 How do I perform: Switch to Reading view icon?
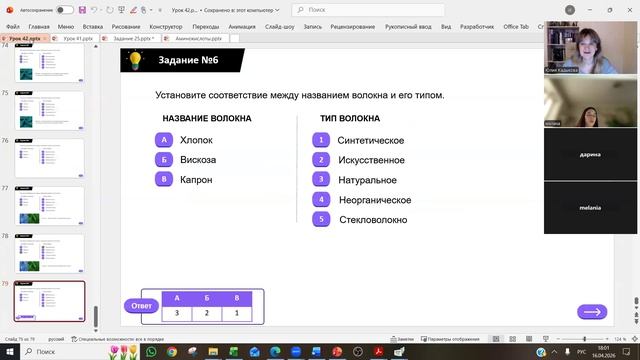529,339
